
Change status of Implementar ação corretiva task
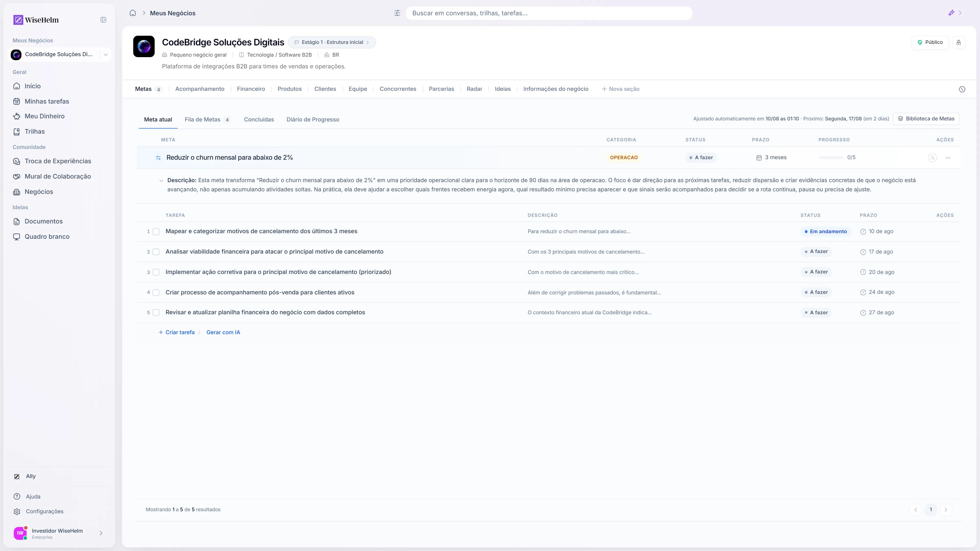pos(816,272)
